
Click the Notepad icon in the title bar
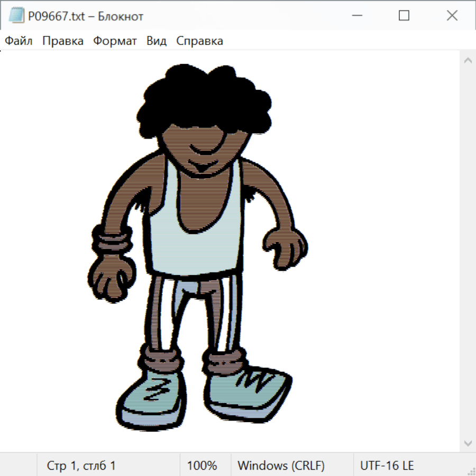point(16,16)
